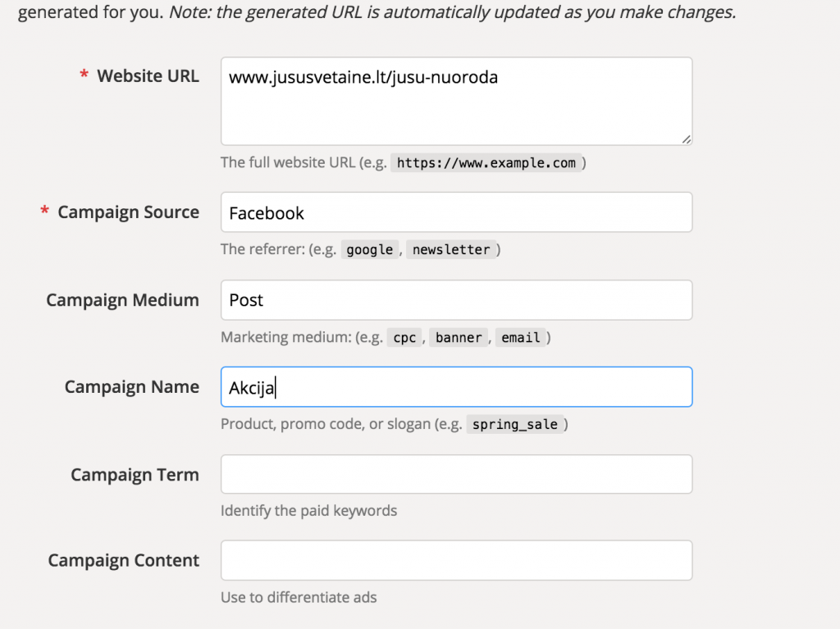Viewport: 840px width, 629px height.
Task: Focus the Campaign Source field containing Facebook
Action: pos(456,212)
